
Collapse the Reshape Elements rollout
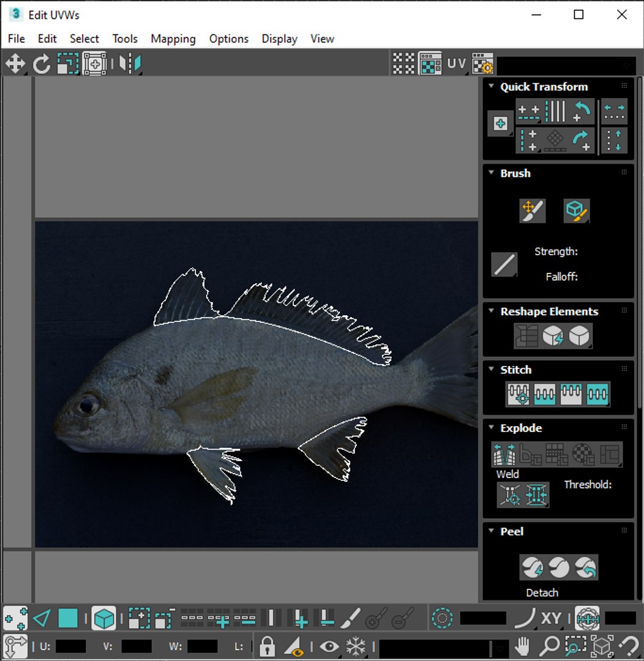click(491, 311)
